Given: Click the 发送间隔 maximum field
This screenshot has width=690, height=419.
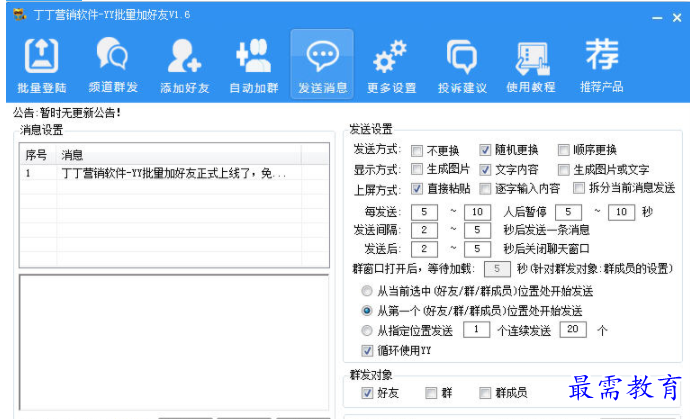Looking at the screenshot, I should [x=477, y=230].
